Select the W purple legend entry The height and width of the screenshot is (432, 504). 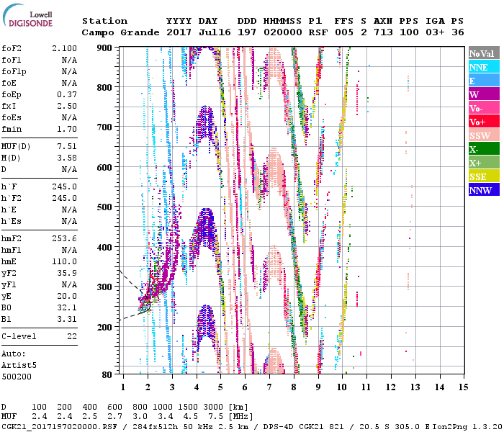point(484,94)
